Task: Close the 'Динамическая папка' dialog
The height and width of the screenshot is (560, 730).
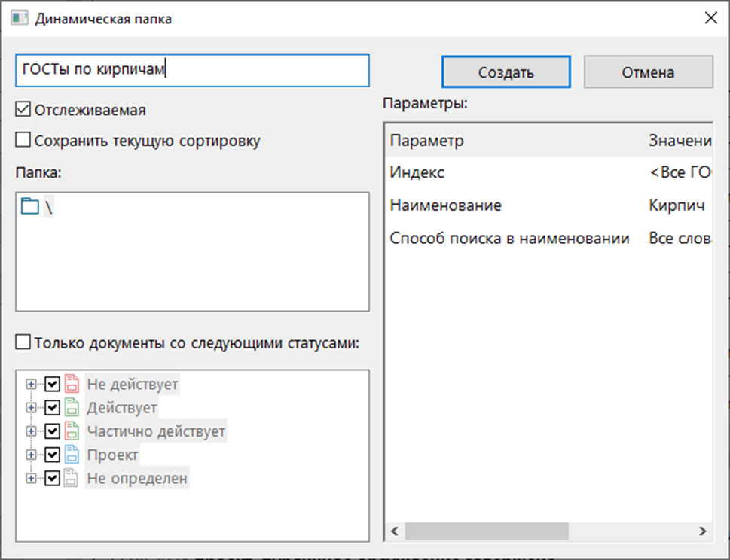Action: [711, 18]
